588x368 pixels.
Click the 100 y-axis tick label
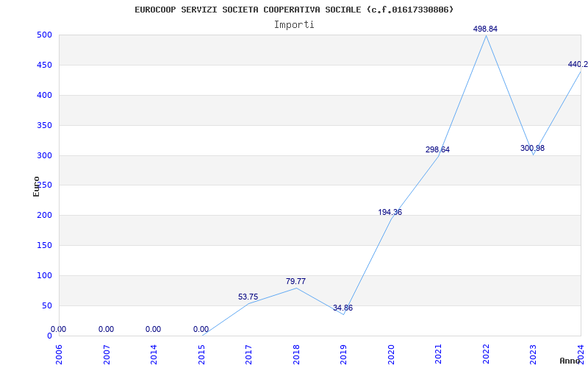tap(44, 275)
